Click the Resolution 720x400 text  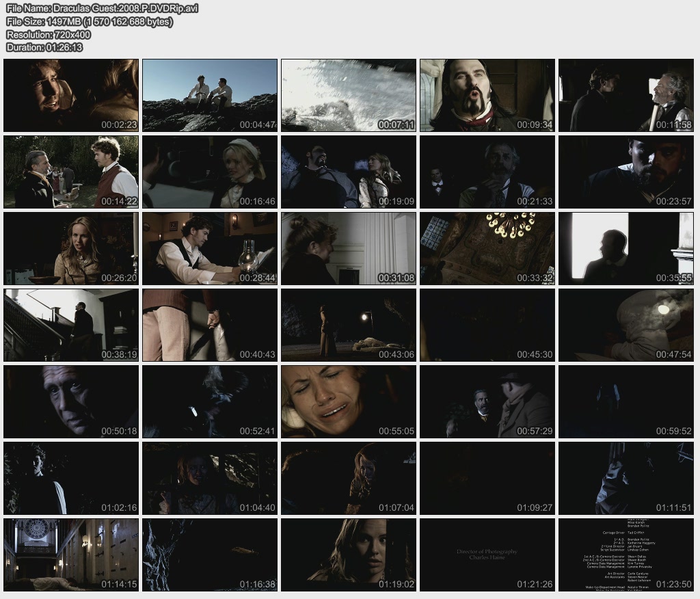[x=49, y=34]
